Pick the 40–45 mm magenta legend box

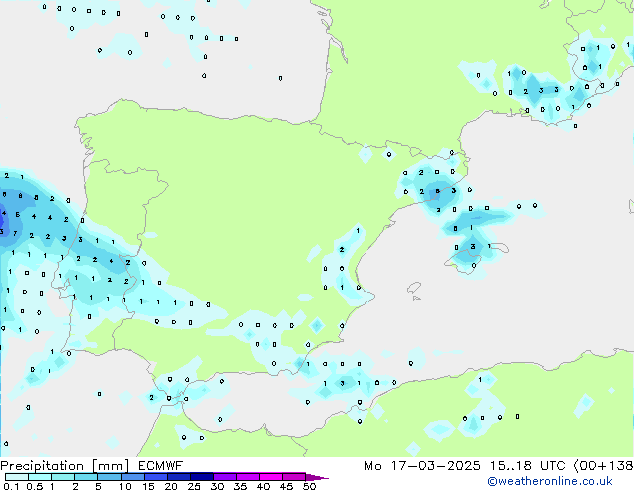click(271, 477)
